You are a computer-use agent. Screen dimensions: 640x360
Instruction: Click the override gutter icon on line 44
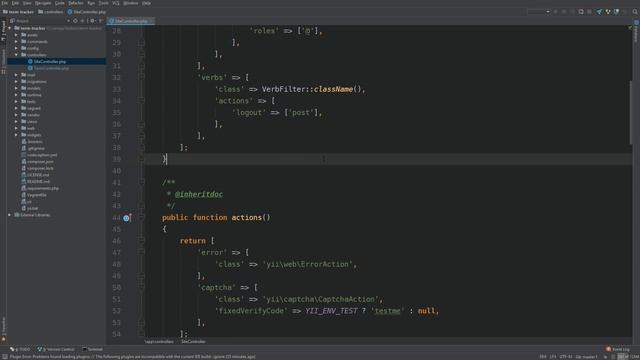point(127,218)
